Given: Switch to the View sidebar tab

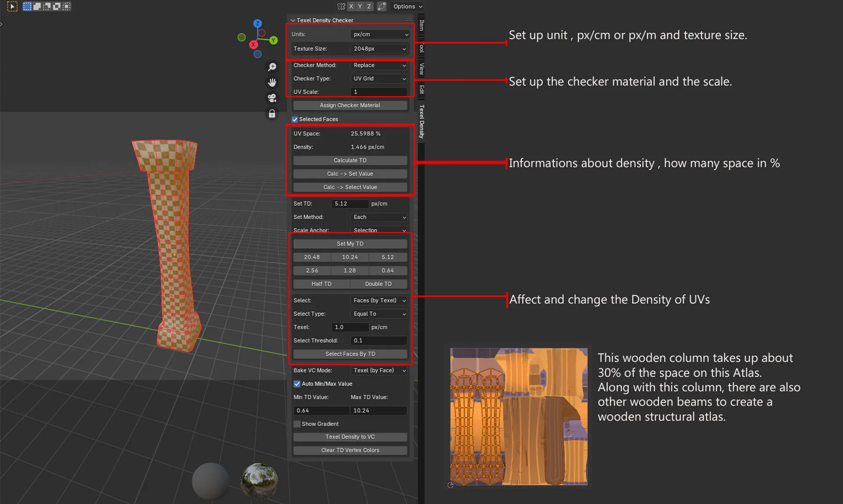Looking at the screenshot, I should coord(421,69).
